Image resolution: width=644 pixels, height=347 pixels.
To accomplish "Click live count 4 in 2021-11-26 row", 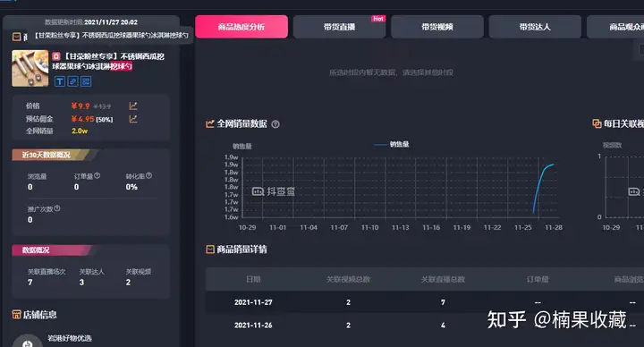I will pyautogui.click(x=443, y=326).
